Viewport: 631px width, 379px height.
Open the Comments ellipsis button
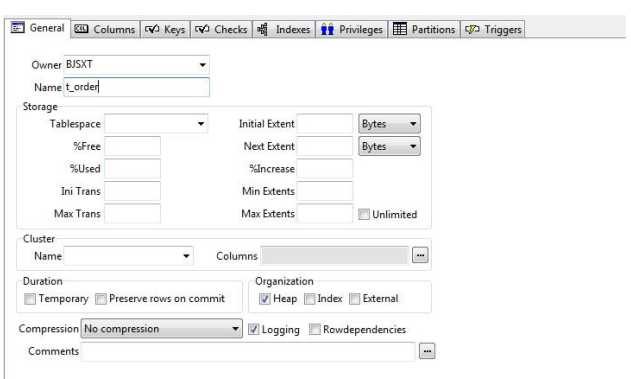pyautogui.click(x=427, y=351)
